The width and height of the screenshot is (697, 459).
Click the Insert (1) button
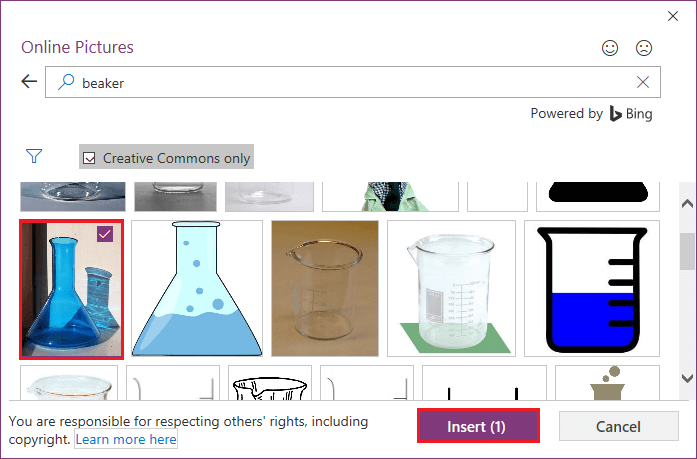(478, 426)
